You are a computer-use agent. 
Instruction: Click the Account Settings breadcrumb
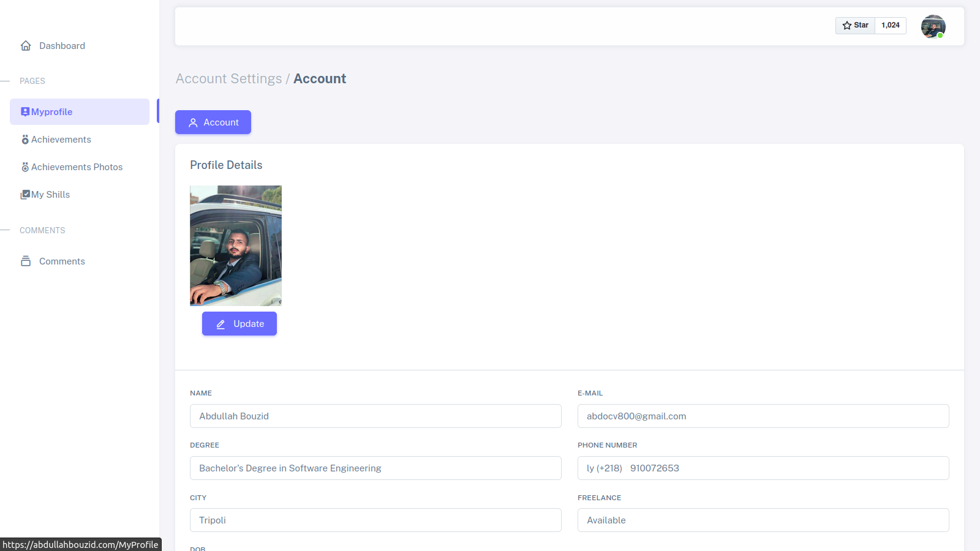[228, 79]
